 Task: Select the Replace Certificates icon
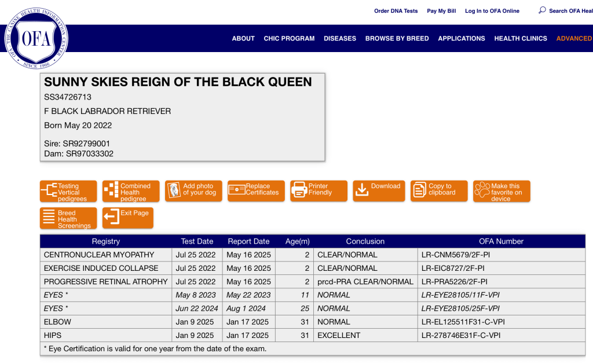pyautogui.click(x=237, y=190)
